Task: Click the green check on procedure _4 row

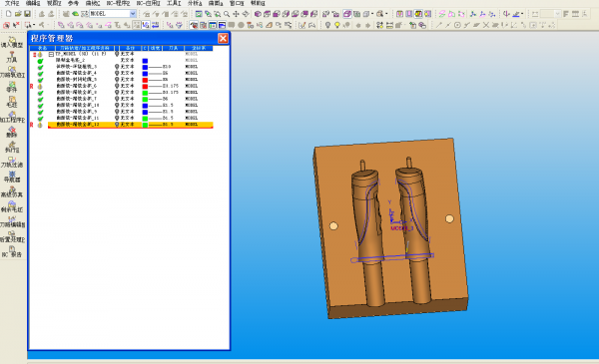Action: click(x=40, y=73)
